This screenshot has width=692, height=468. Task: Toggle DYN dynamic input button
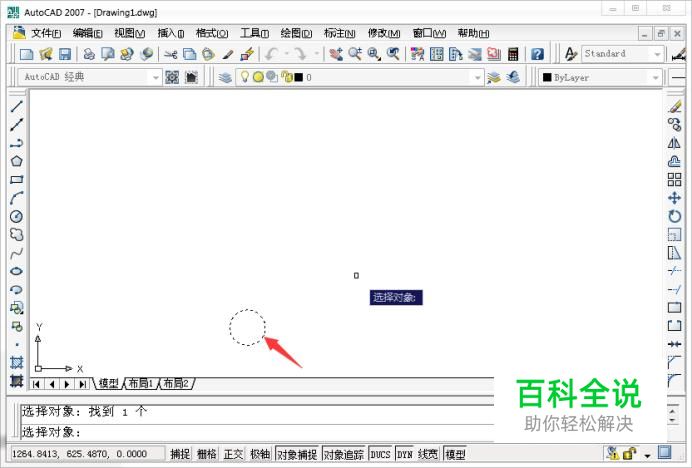point(404,454)
